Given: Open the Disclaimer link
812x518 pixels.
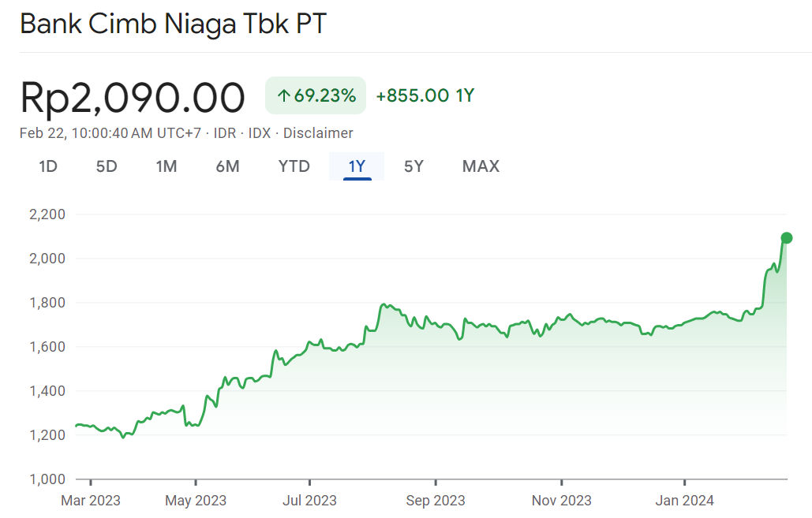Looking at the screenshot, I should (x=318, y=133).
